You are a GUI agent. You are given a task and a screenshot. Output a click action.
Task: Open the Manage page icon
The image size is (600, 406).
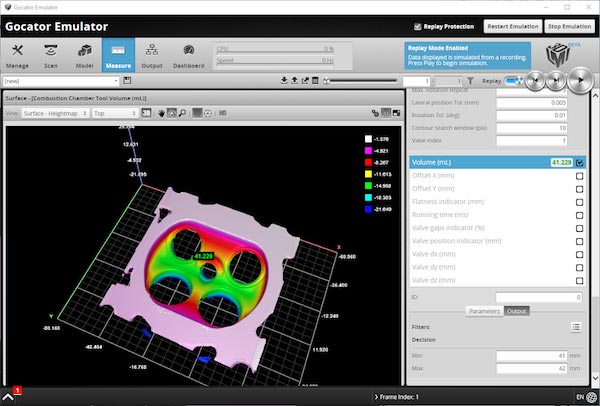[19, 57]
